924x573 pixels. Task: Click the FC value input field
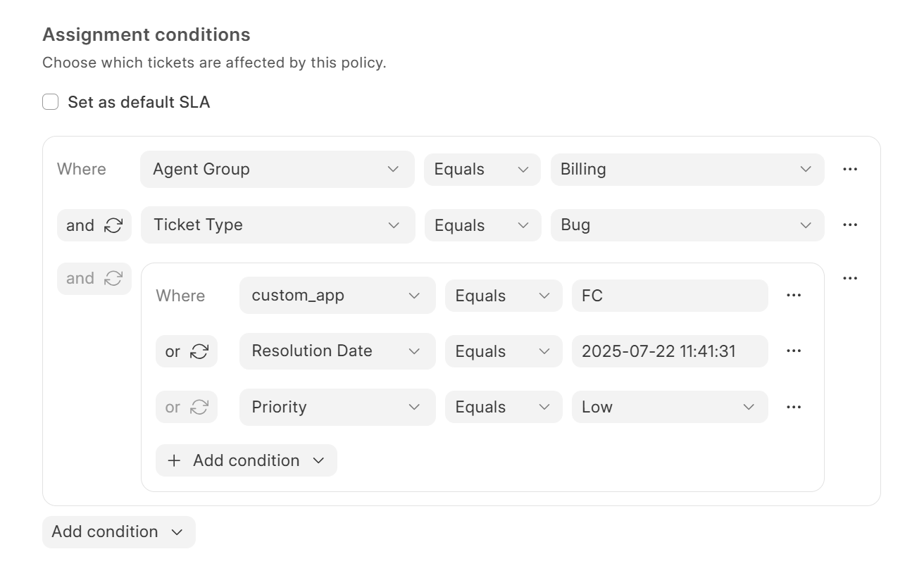coord(669,296)
